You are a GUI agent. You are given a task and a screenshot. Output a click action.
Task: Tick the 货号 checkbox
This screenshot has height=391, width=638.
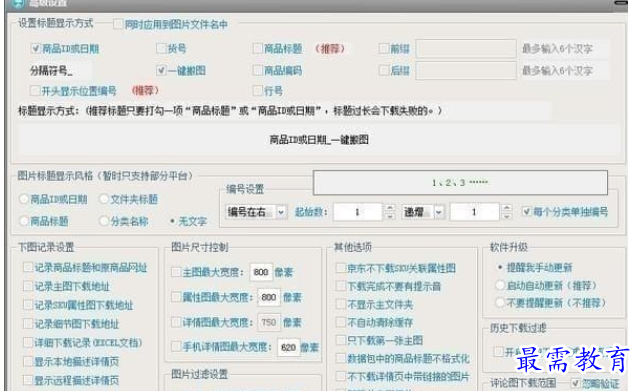pyautogui.click(x=161, y=48)
